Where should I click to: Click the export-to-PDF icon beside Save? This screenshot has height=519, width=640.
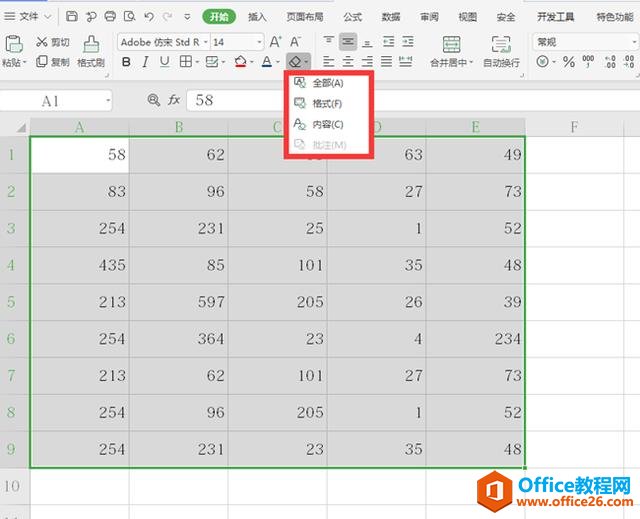click(91, 16)
